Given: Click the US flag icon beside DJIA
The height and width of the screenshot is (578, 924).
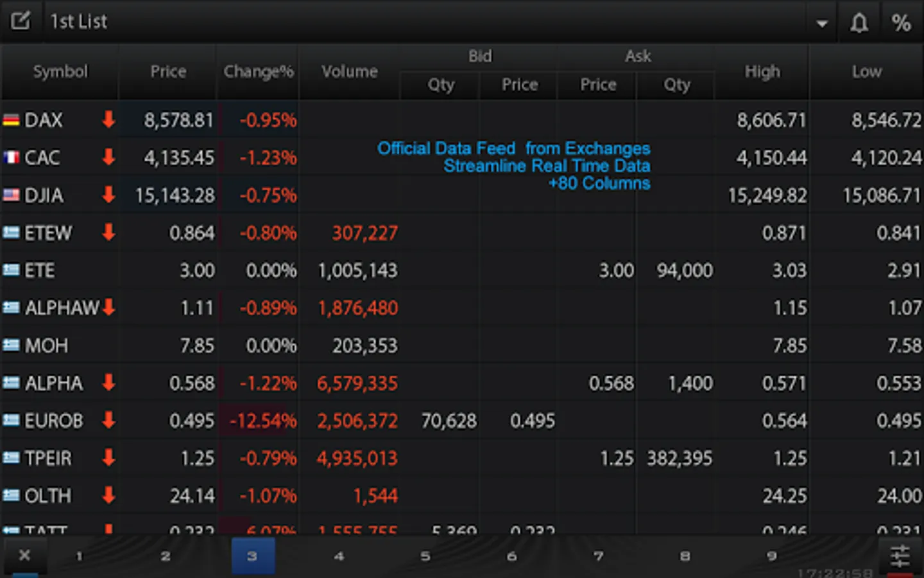Looking at the screenshot, I should point(11,195).
